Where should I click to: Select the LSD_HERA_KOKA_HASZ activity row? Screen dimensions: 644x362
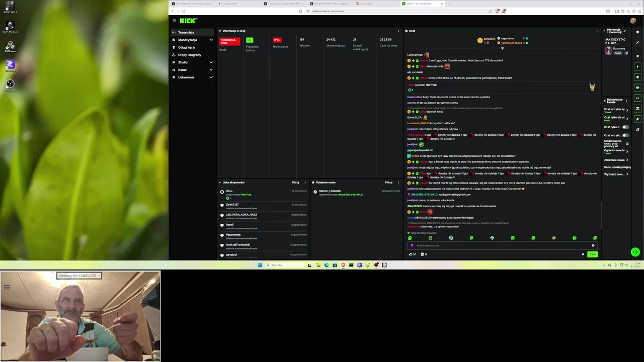tap(263, 216)
